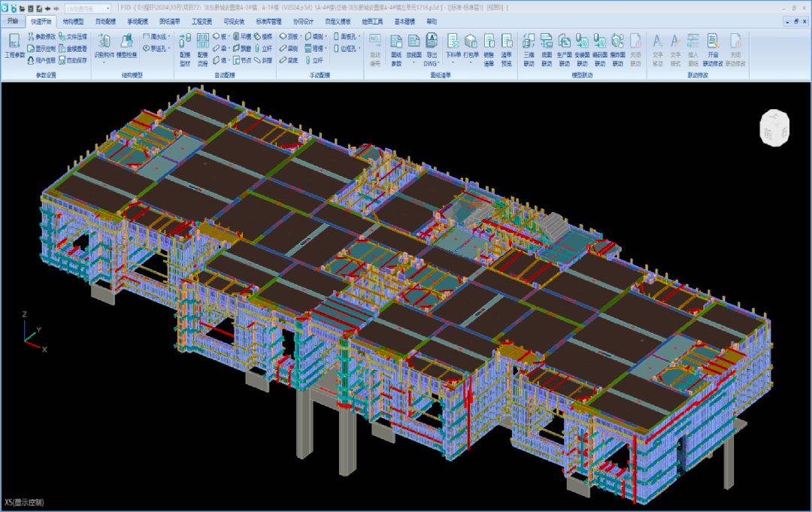
Task: Select the 配模型材 formwork profile icon
Action: pyautogui.click(x=185, y=50)
